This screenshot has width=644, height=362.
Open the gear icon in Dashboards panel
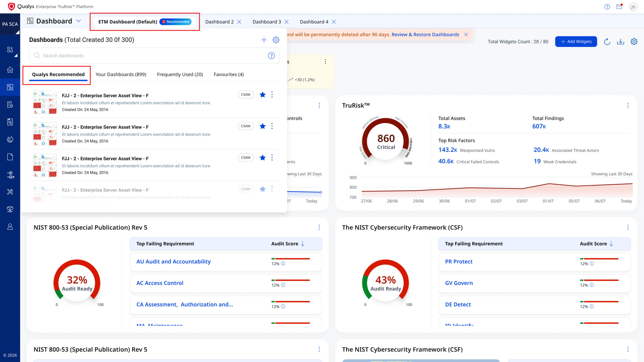pyautogui.click(x=276, y=40)
